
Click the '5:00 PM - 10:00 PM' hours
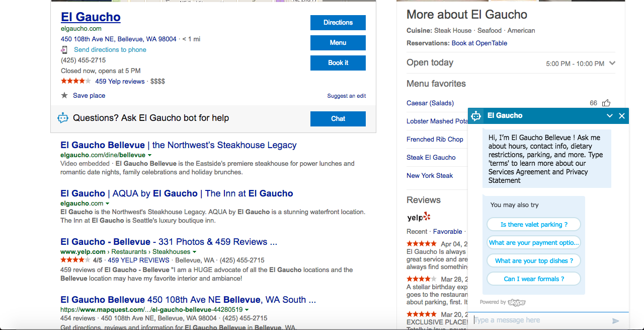click(575, 64)
